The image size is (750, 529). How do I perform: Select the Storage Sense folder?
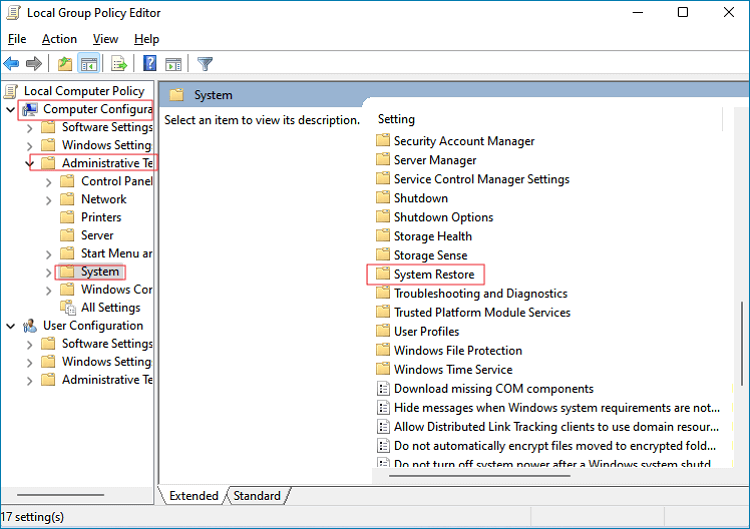pos(430,255)
